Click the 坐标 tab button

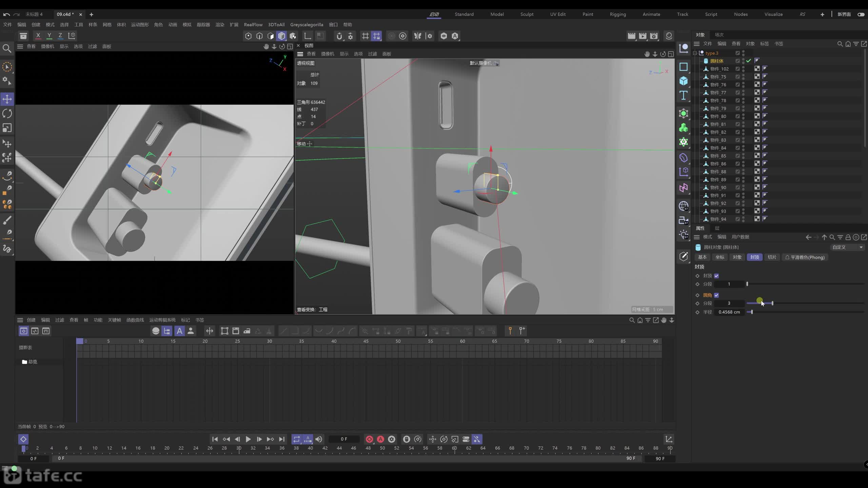[720, 257]
